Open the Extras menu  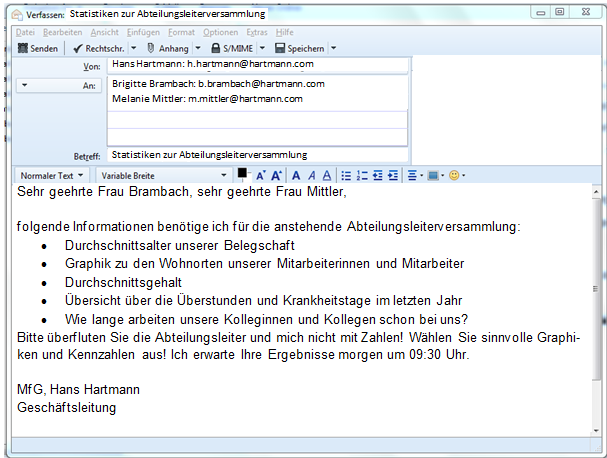[257, 32]
